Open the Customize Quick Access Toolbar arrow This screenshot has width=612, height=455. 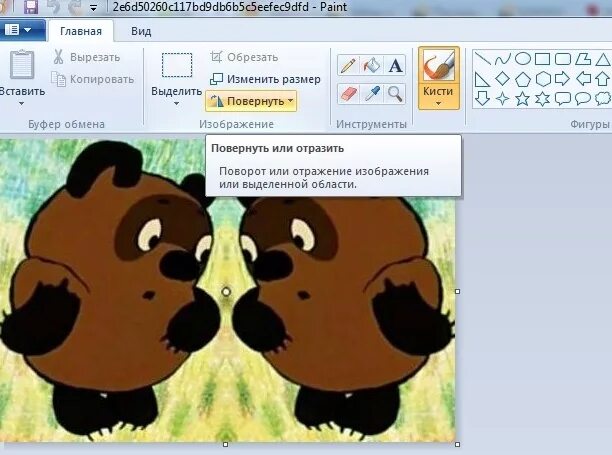coord(93,8)
